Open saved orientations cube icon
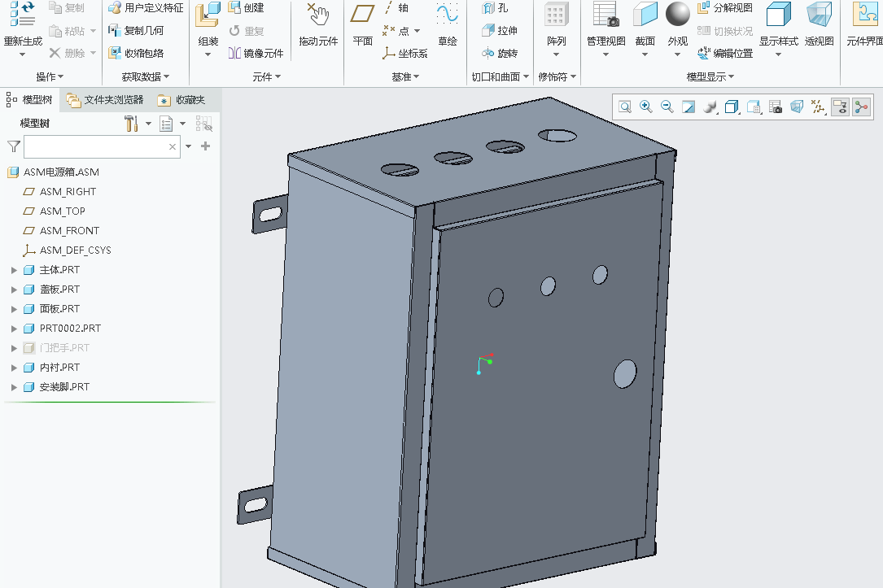 coord(732,107)
